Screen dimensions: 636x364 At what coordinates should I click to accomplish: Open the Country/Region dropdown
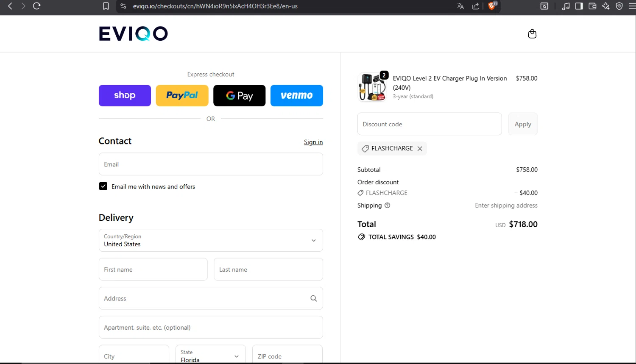click(x=211, y=240)
